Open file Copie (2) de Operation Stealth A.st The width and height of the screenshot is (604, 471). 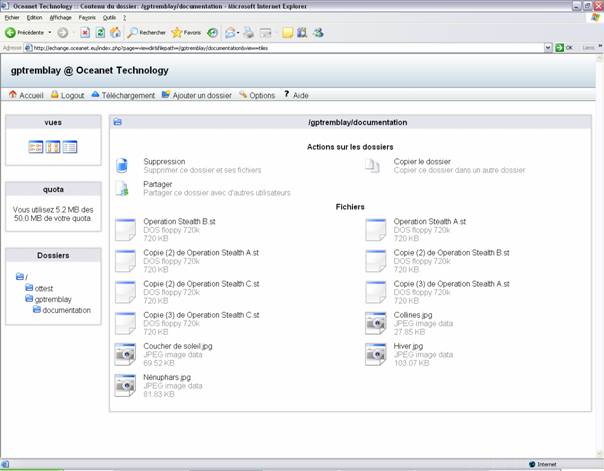[201, 253]
